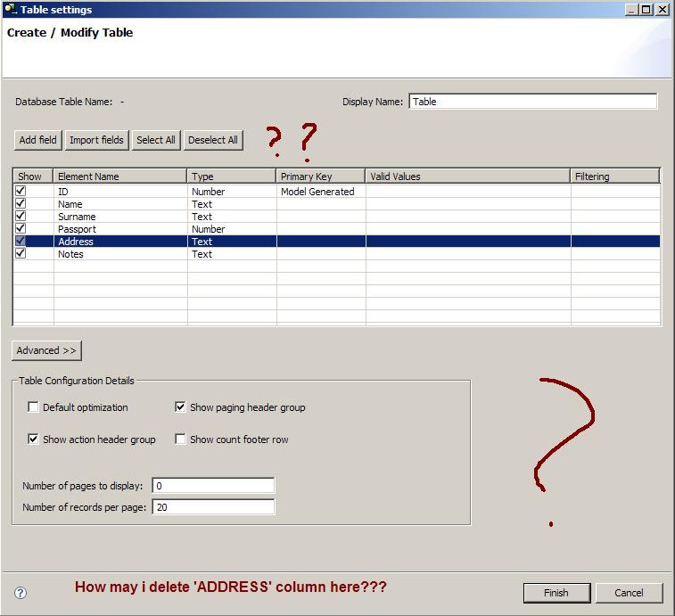Uncheck the Show checkbox for ID row
Viewport: 675px width, 616px height.
click(x=21, y=192)
